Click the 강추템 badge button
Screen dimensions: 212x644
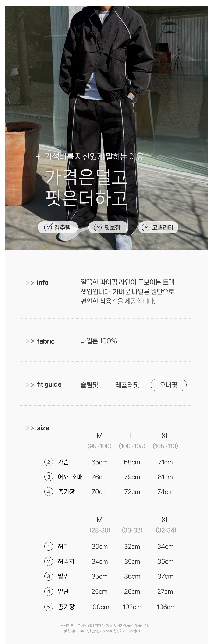pos(58,227)
